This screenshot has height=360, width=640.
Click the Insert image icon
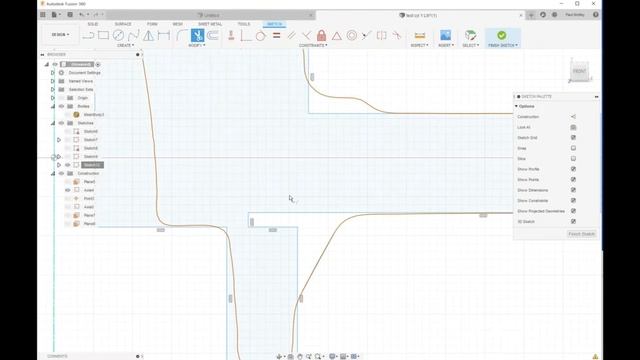(446, 35)
